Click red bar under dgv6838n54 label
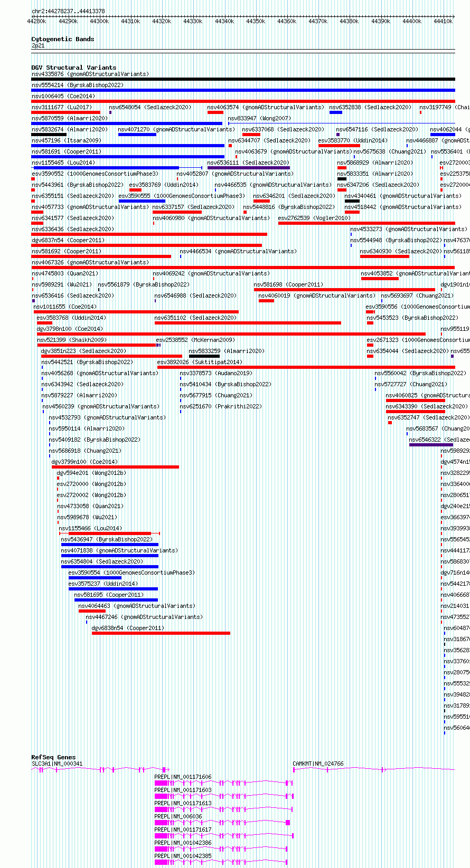Screen dimensions: 470x868 coord(161,633)
